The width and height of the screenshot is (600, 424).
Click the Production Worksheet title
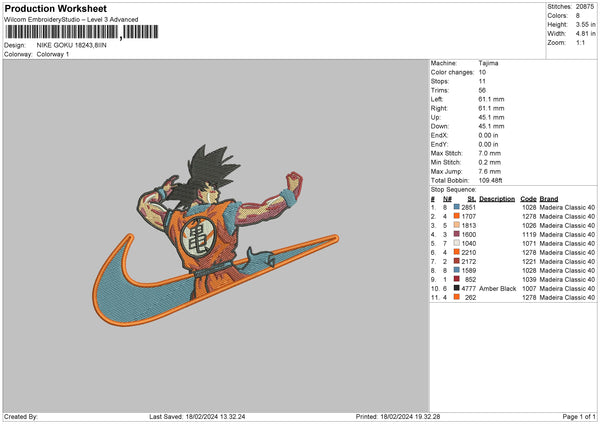[x=55, y=8]
